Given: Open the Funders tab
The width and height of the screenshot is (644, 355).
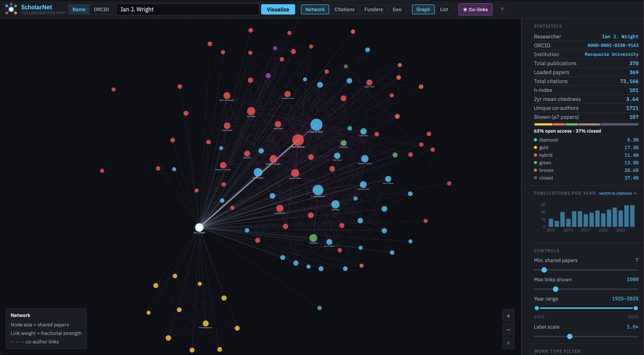Looking at the screenshot, I should tap(374, 10).
